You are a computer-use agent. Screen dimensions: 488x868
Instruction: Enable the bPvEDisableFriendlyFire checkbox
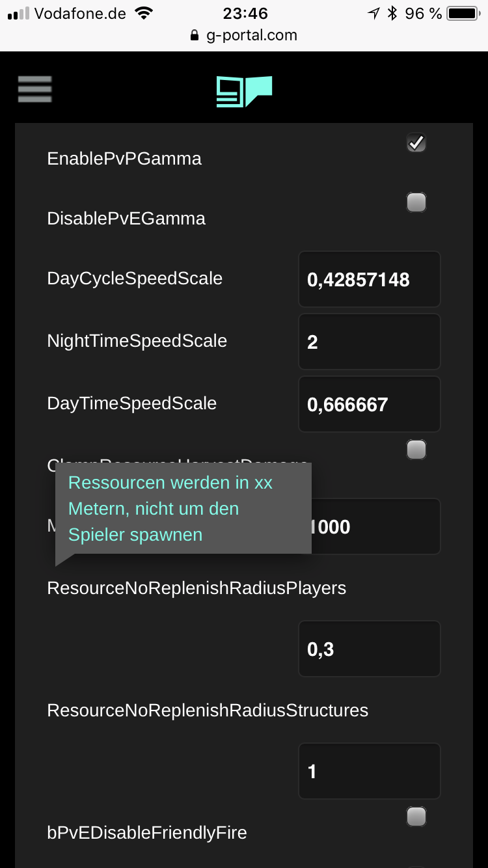tap(416, 816)
